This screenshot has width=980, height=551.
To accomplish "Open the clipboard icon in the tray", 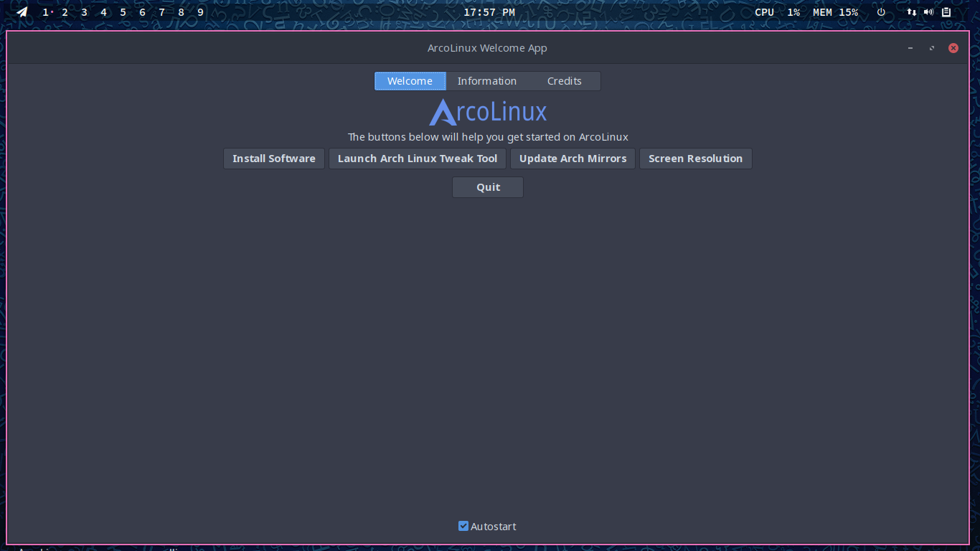I will tap(946, 12).
